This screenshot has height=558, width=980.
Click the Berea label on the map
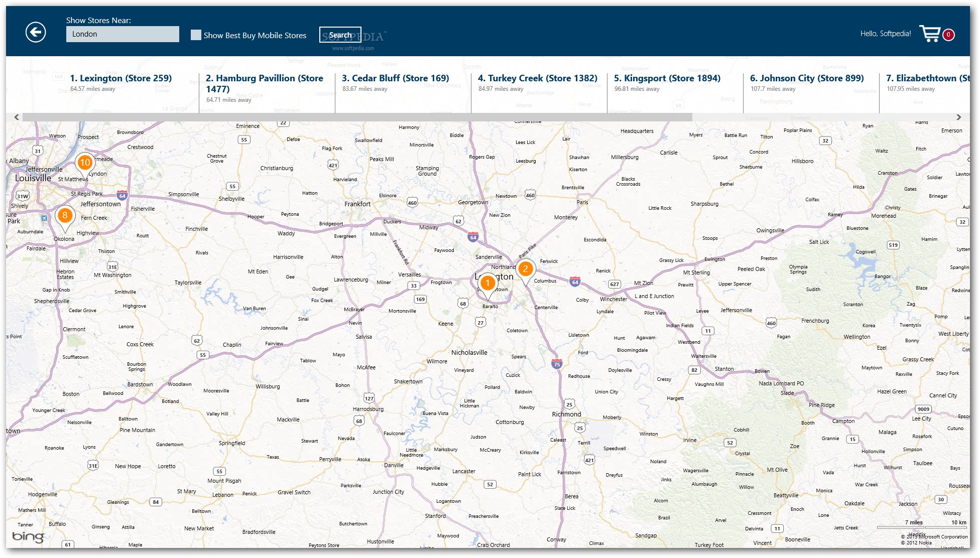(x=571, y=496)
